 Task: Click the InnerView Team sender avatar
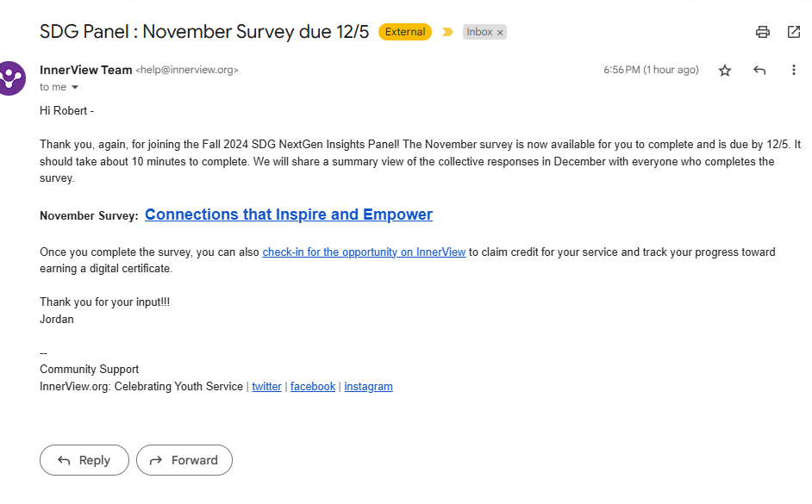[10, 78]
